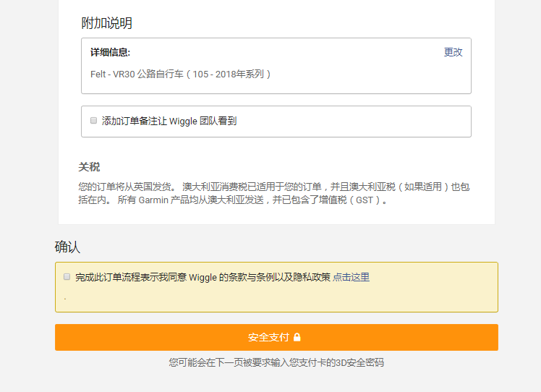The width and height of the screenshot is (541, 392).
Task: Click the 关税 section heading
Action: point(89,167)
